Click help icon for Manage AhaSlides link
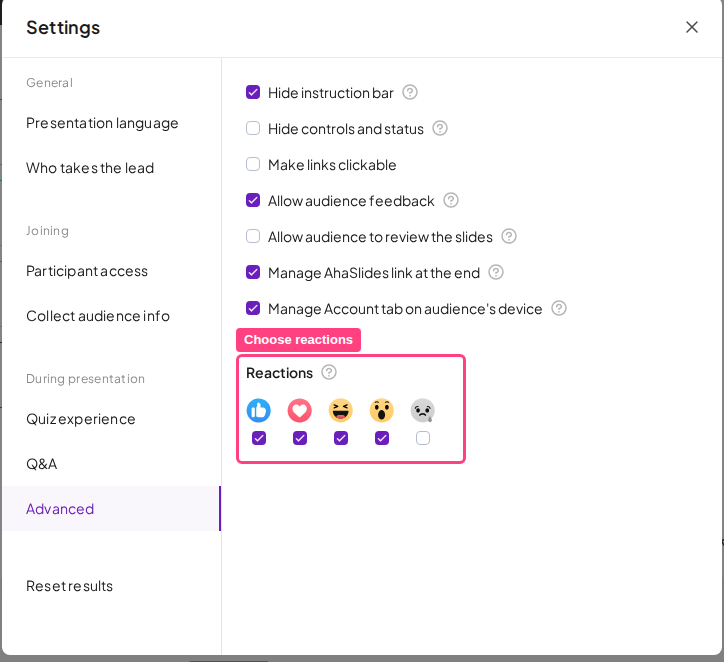This screenshot has width=724, height=662. coord(496,272)
